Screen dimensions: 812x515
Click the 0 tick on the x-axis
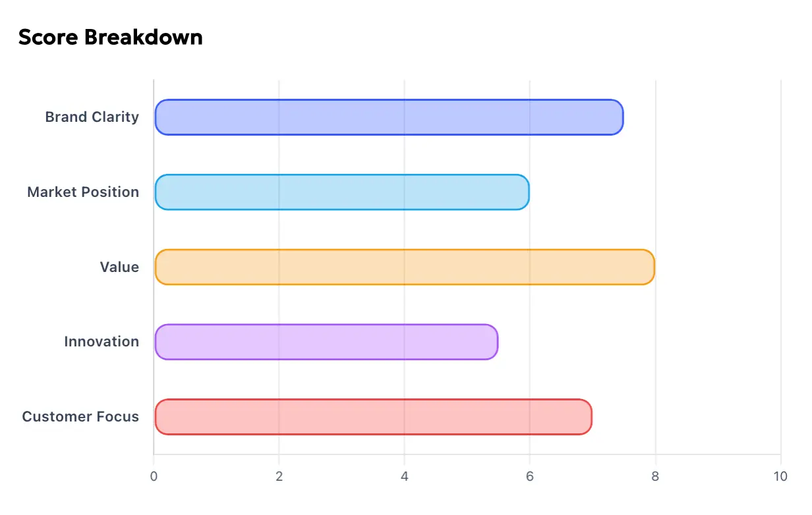tap(154, 476)
